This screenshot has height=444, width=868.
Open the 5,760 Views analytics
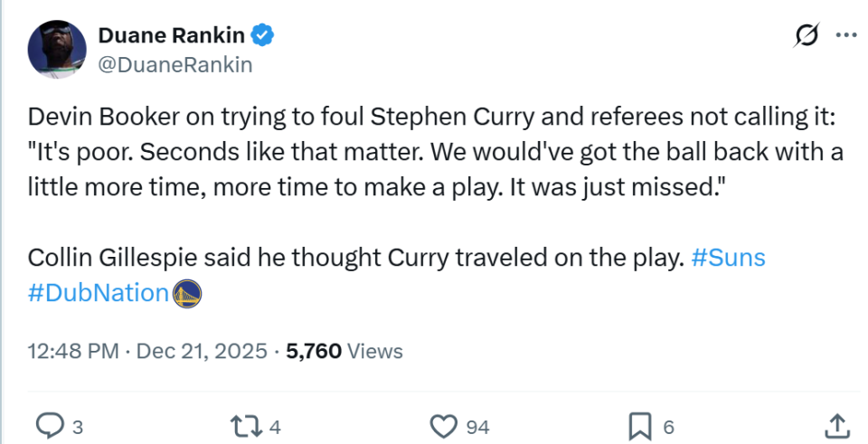coord(344,351)
